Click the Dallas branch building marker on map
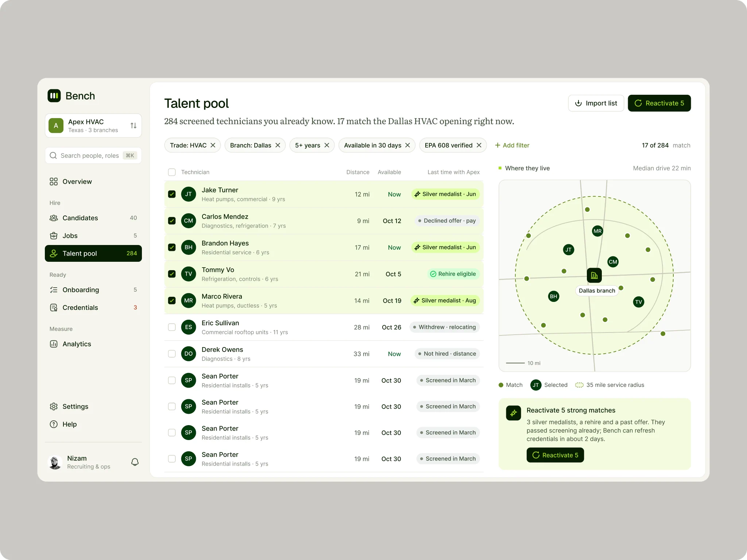The height and width of the screenshot is (560, 747). point(594,275)
